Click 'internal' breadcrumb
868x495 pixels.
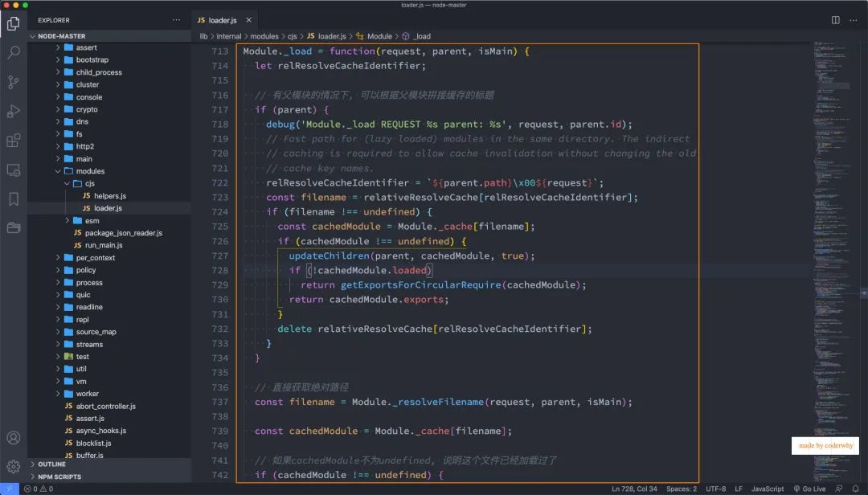(228, 36)
